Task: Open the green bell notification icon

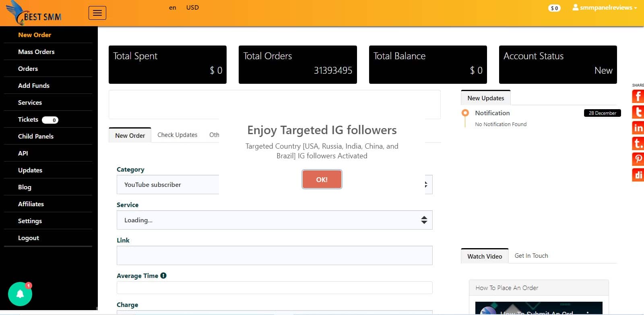Action: click(20, 294)
